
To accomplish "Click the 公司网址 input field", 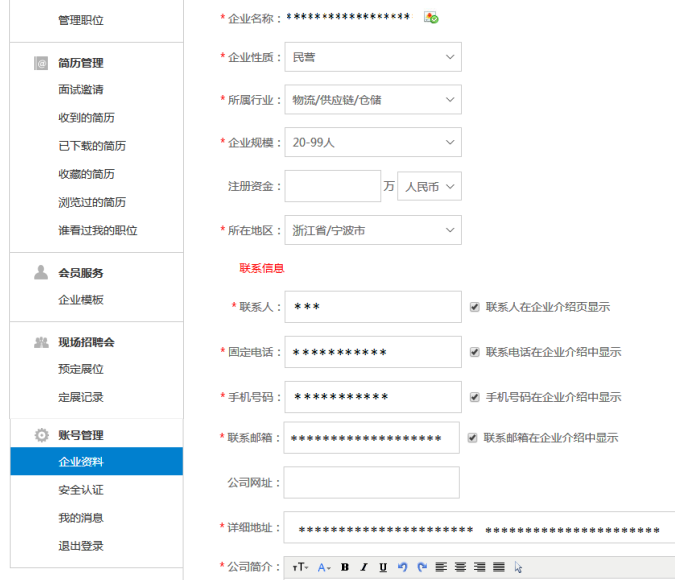I will [x=371, y=482].
